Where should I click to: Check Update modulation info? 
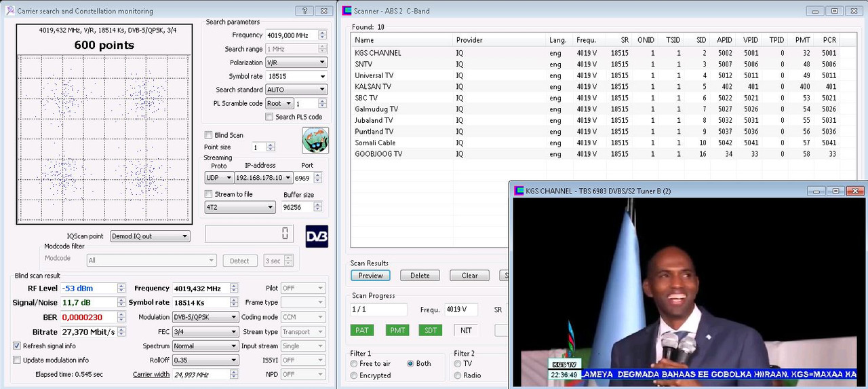[17, 360]
